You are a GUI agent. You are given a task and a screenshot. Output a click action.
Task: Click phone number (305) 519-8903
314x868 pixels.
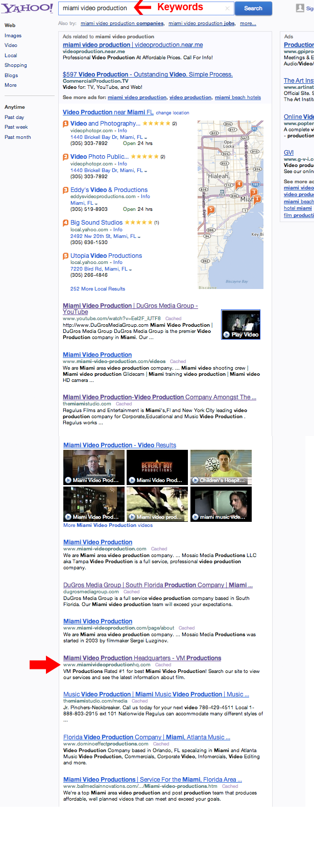(x=89, y=209)
